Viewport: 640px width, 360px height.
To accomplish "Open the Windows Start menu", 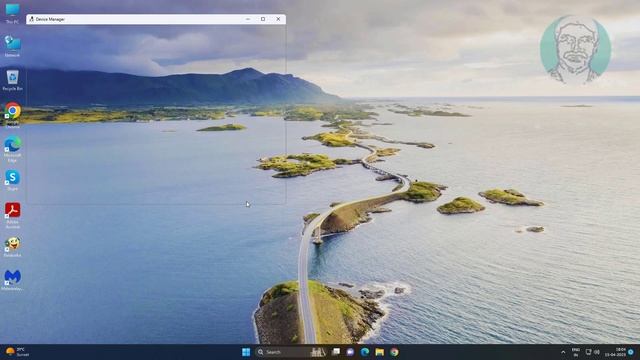I will click(x=246, y=352).
